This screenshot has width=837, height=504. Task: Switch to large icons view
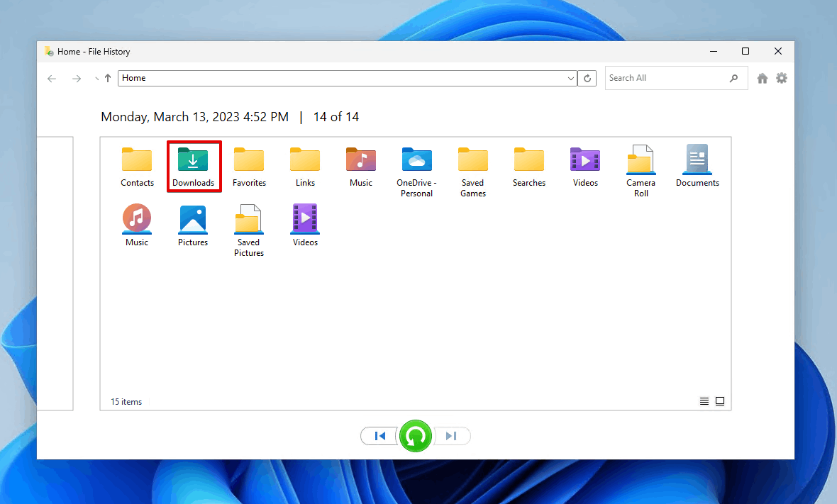pyautogui.click(x=719, y=401)
